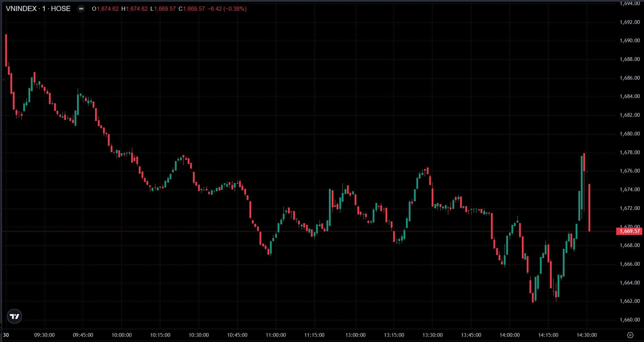Click the market status dash icon
This screenshot has height=342, width=644.
(81, 9)
